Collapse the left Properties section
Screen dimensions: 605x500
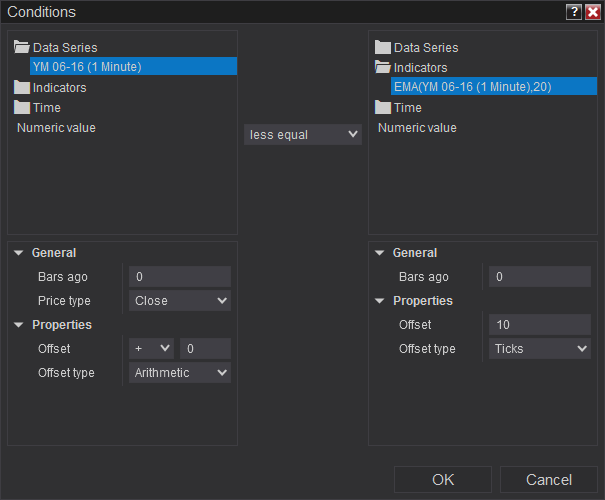coord(19,325)
